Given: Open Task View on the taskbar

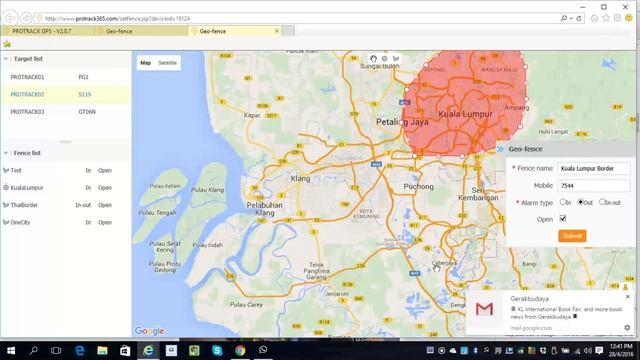Looking at the screenshot, I should coord(56,351).
